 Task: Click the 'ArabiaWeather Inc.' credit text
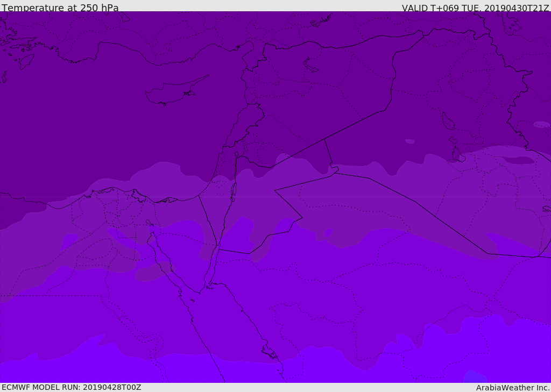click(x=513, y=388)
